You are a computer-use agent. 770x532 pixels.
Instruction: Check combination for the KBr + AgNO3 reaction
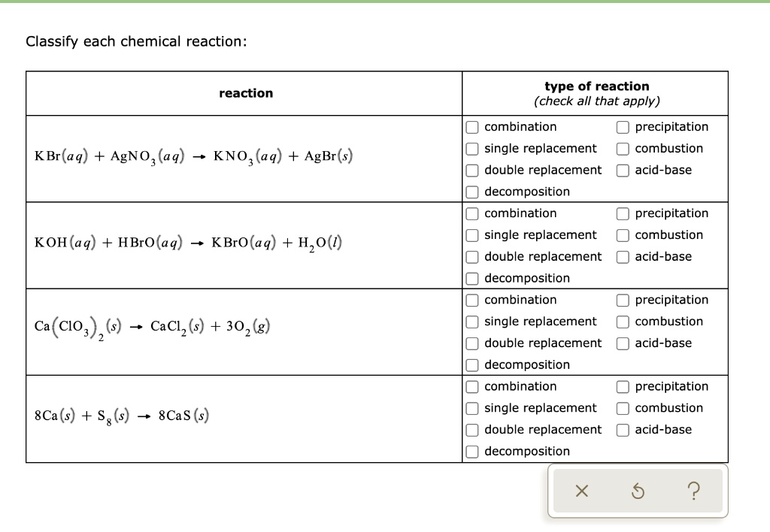click(x=472, y=126)
